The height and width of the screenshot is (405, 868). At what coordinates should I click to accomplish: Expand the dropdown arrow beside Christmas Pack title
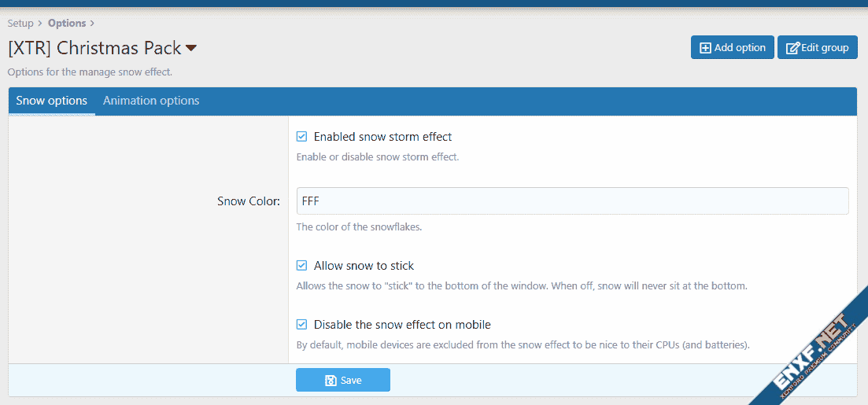click(x=191, y=49)
